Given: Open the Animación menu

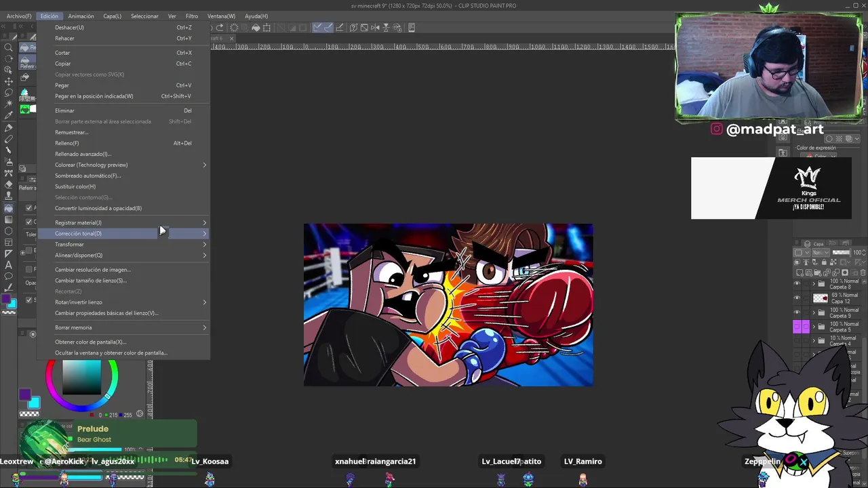Looking at the screenshot, I should pos(81,16).
